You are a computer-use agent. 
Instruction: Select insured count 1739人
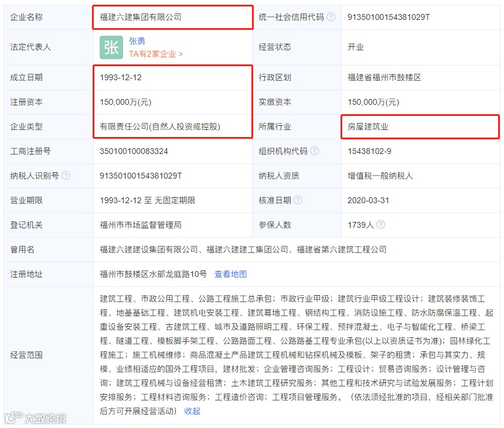tap(360, 225)
